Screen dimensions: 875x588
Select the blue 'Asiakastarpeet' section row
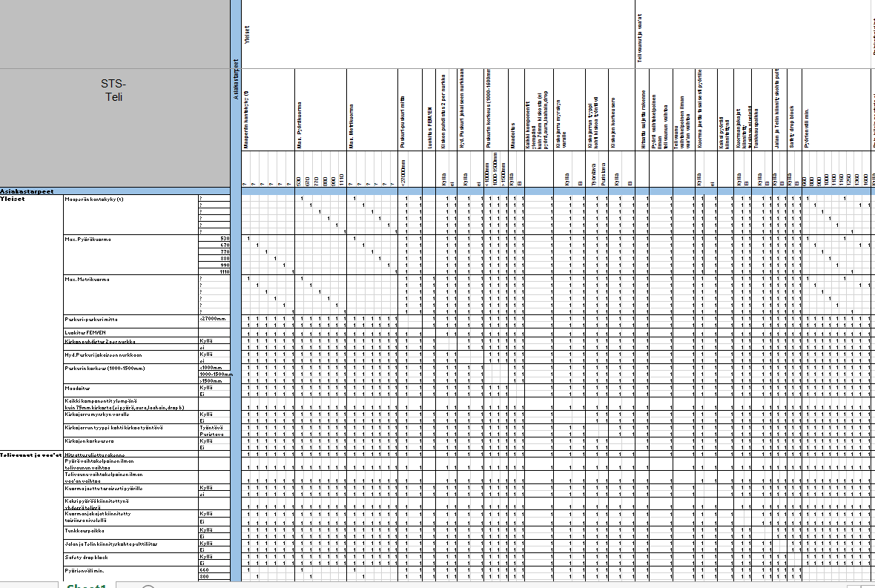(115, 191)
